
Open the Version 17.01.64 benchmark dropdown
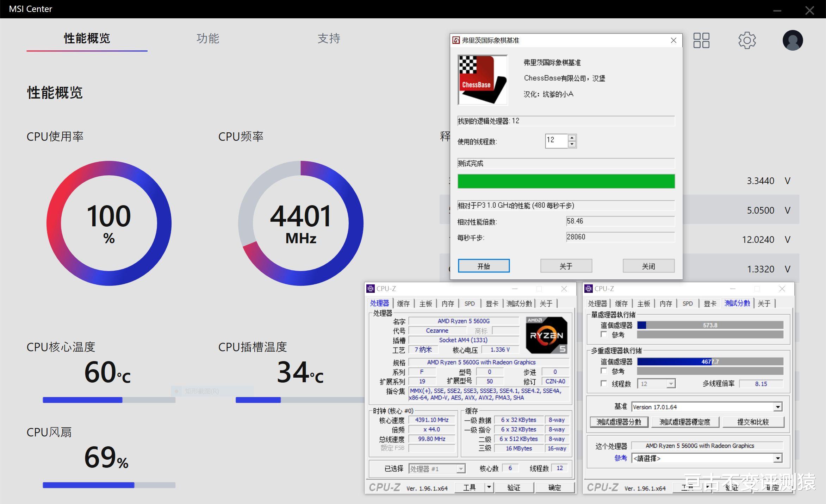[x=778, y=407]
